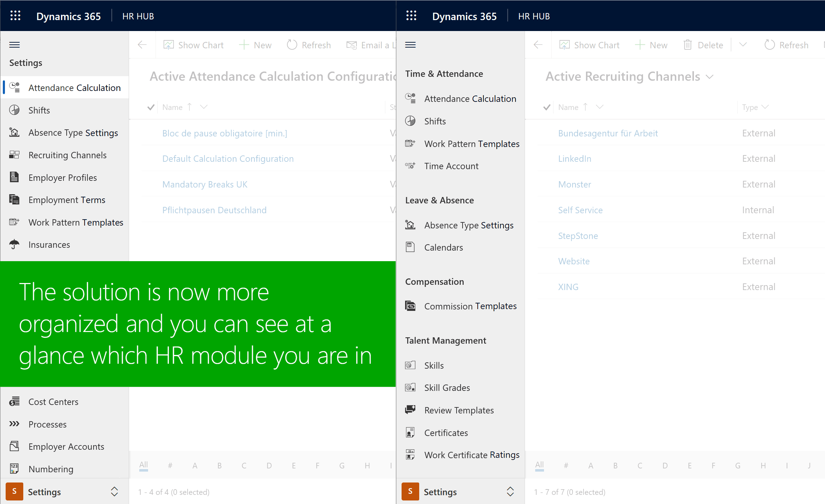Image resolution: width=825 pixels, height=504 pixels.
Task: Click the Time Account sidebar icon
Action: click(410, 166)
